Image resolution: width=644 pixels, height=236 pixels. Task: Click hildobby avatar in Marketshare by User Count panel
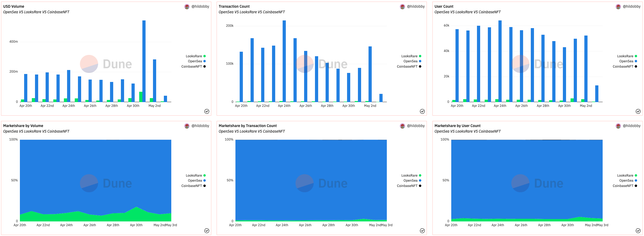click(618, 126)
